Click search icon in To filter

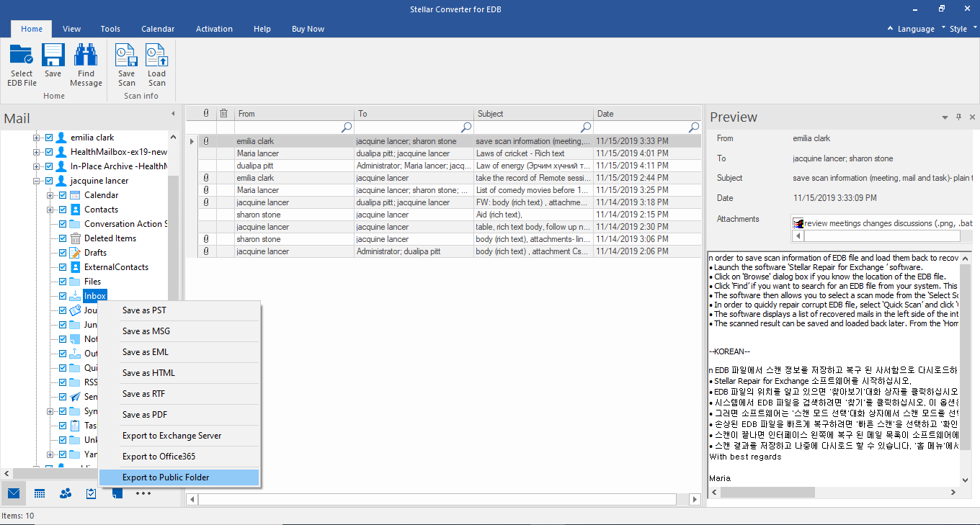466,127
